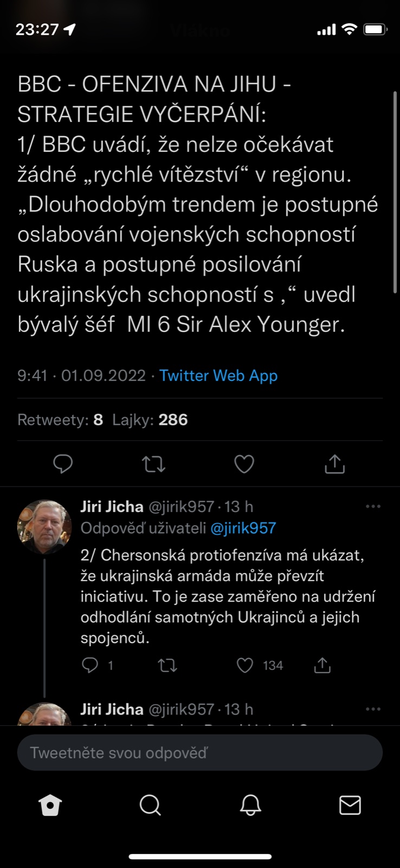Retweet the Chersonská protiofenzíva reply
The image size is (400, 868).
[x=167, y=665]
